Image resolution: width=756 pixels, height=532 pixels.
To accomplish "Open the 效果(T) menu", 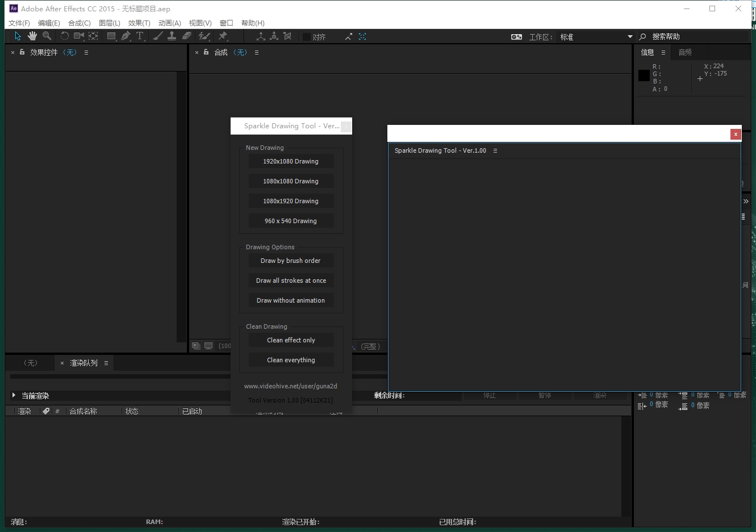I will tap(139, 23).
